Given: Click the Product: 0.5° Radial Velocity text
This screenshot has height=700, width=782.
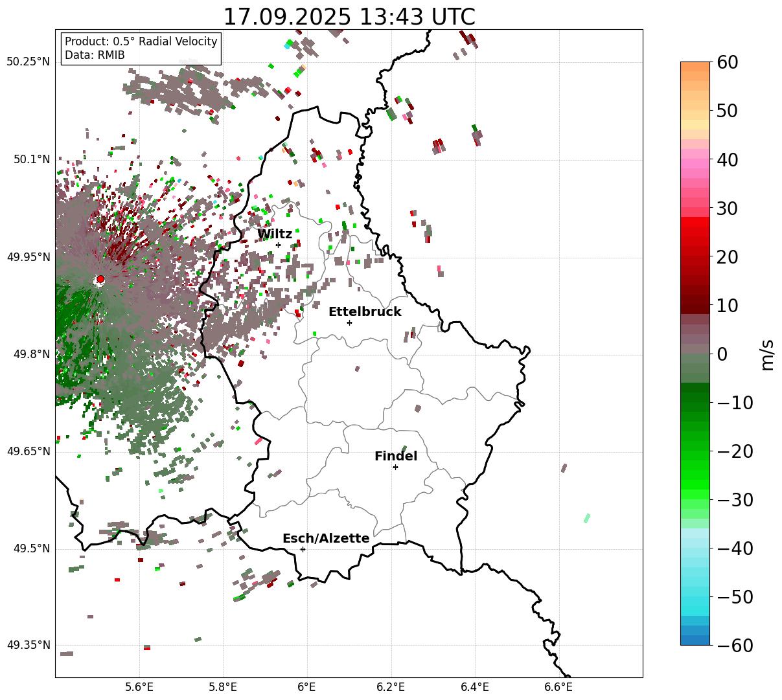Looking at the screenshot, I should [141, 41].
